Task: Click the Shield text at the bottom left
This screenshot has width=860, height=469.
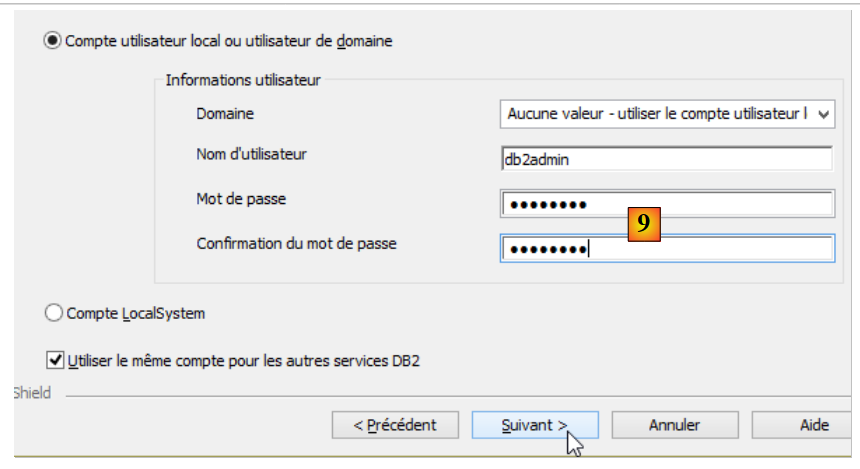Action: (x=32, y=394)
